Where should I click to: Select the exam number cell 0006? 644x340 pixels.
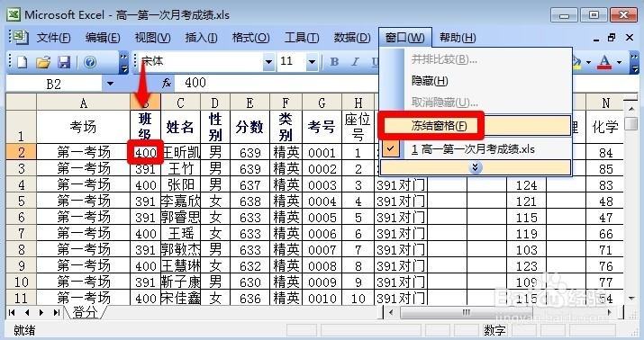(x=322, y=233)
